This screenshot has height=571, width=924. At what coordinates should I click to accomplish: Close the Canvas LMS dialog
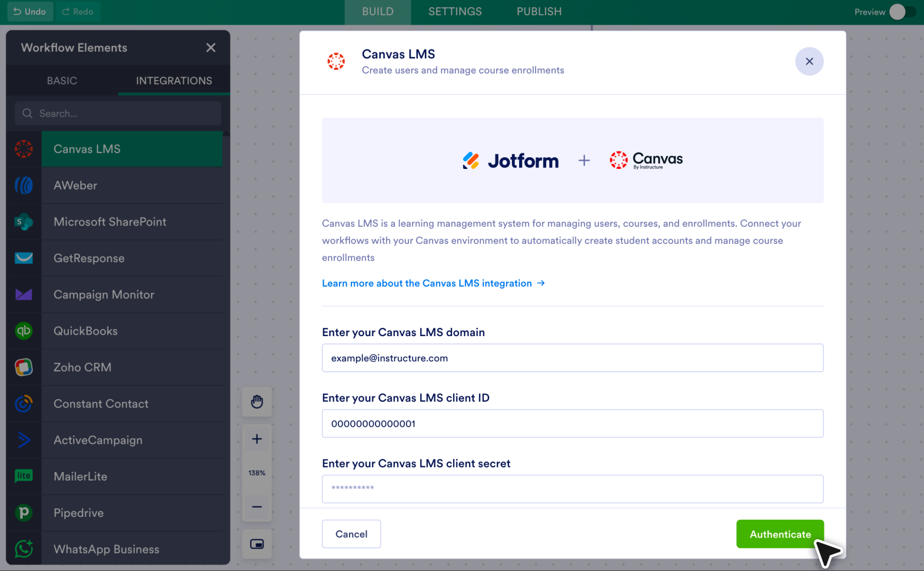(x=809, y=61)
